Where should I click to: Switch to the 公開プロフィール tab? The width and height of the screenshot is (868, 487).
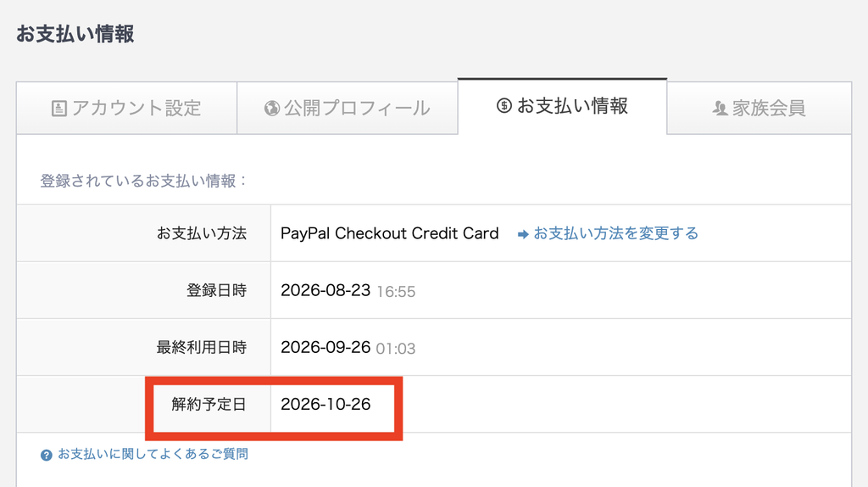347,108
